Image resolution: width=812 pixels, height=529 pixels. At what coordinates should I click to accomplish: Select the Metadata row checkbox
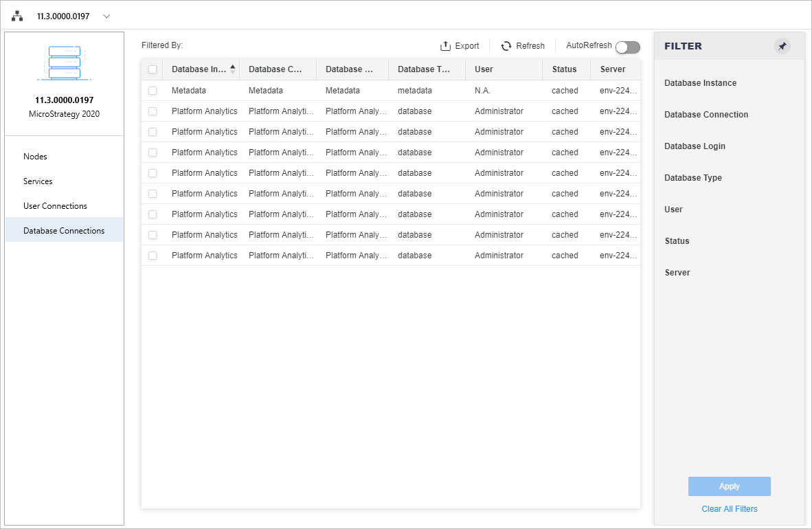coord(153,91)
